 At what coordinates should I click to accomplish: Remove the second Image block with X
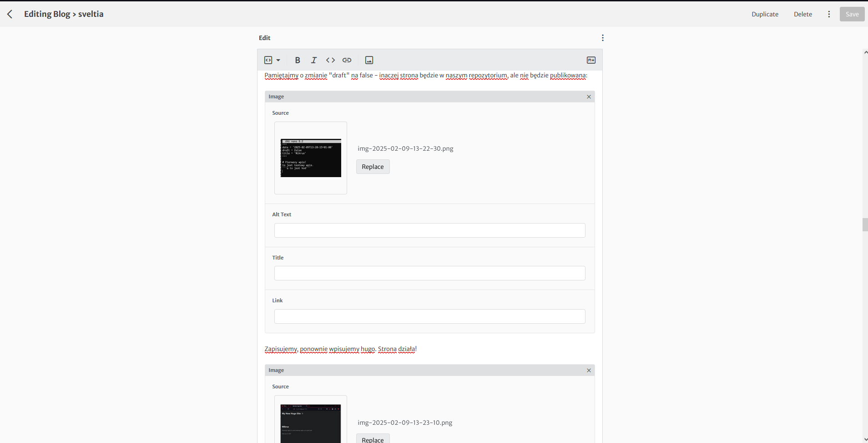[589, 370]
